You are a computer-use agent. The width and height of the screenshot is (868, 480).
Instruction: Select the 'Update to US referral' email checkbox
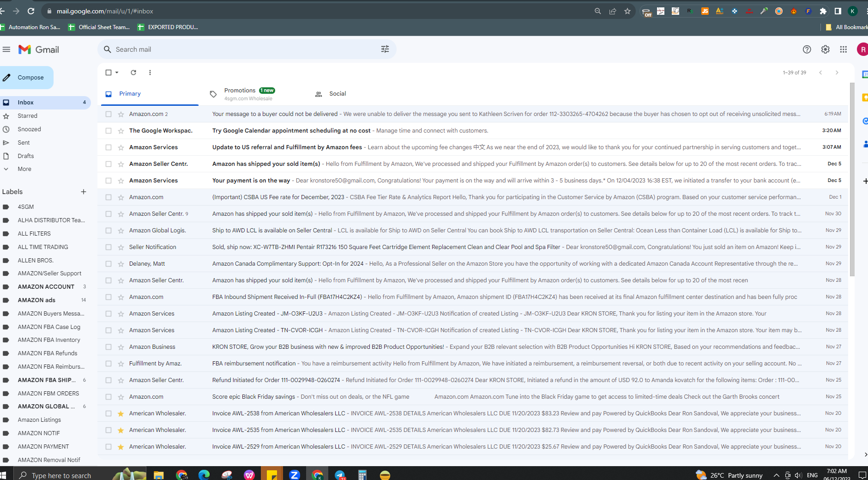point(108,147)
